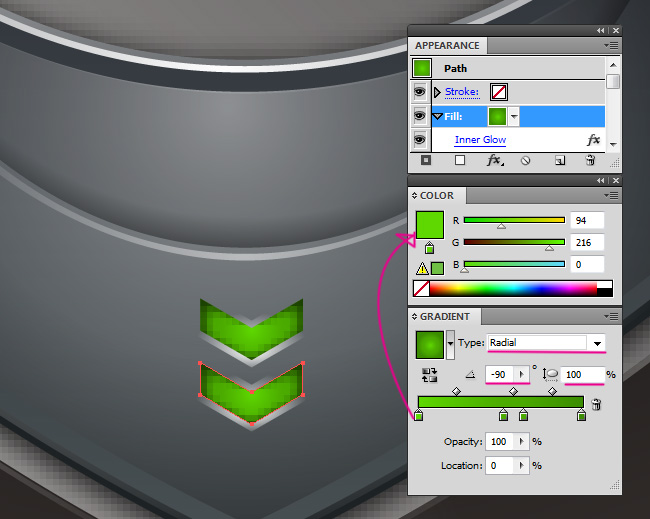
Task: Select the Gradient panel tab
Action: click(444, 317)
